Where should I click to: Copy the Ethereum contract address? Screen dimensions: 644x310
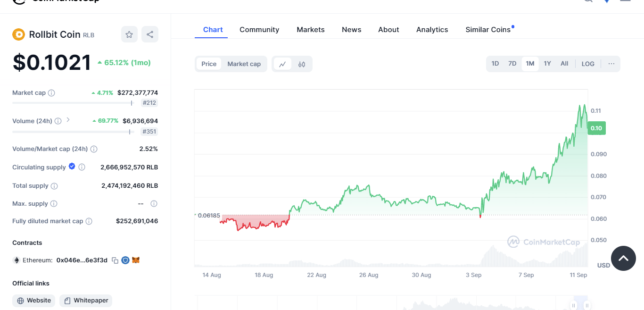pyautogui.click(x=115, y=260)
